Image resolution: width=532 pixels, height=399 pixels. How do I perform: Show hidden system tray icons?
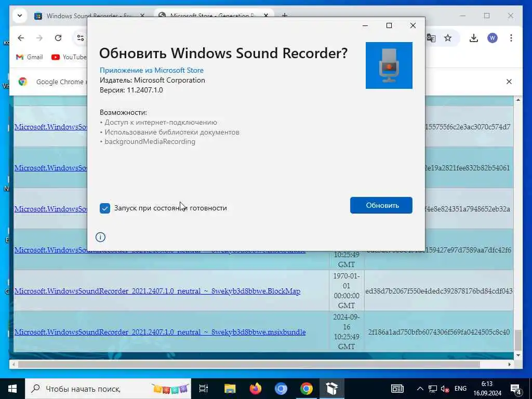[420, 389]
